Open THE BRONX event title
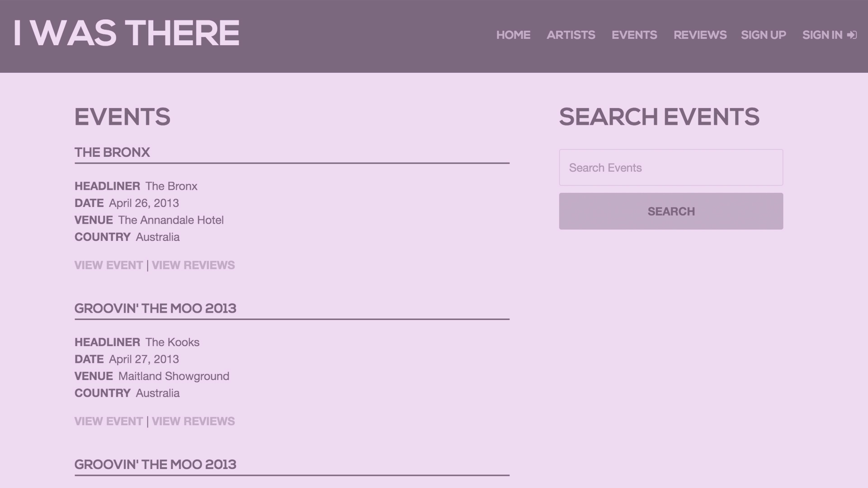 (x=112, y=152)
